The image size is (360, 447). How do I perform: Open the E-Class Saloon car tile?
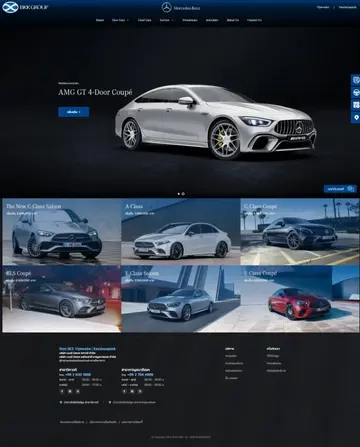[x=181, y=299]
